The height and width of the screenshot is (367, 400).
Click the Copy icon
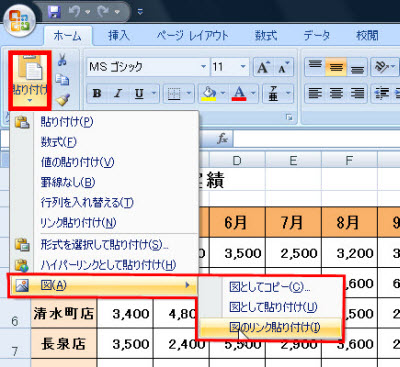62,80
